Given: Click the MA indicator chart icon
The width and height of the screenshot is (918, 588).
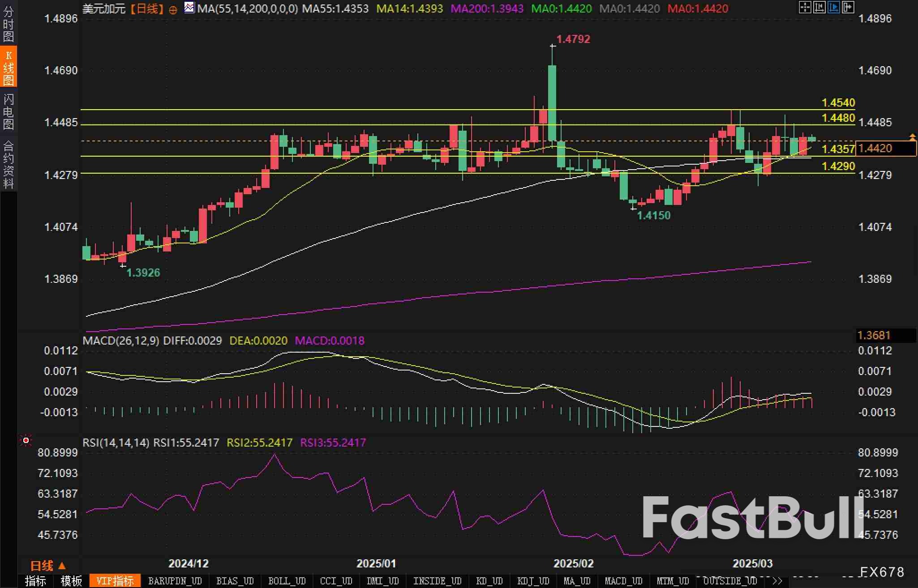Looking at the screenshot, I should point(189,8).
